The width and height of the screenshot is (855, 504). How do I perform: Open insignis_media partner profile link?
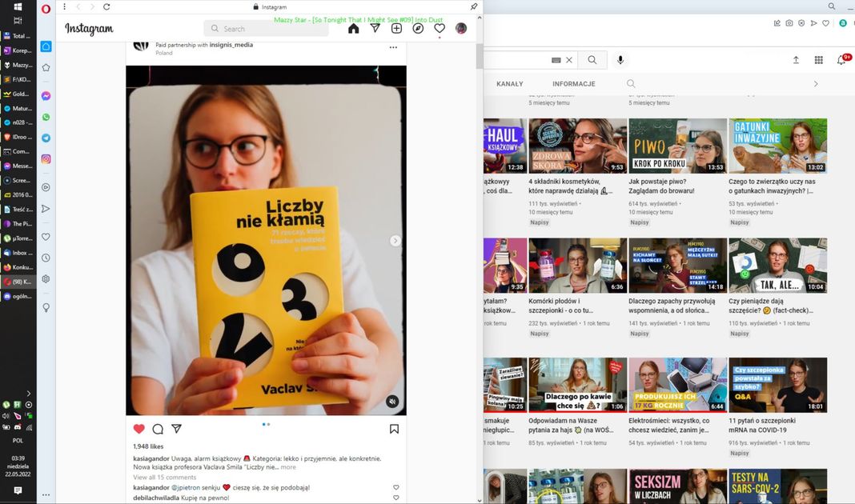click(231, 45)
